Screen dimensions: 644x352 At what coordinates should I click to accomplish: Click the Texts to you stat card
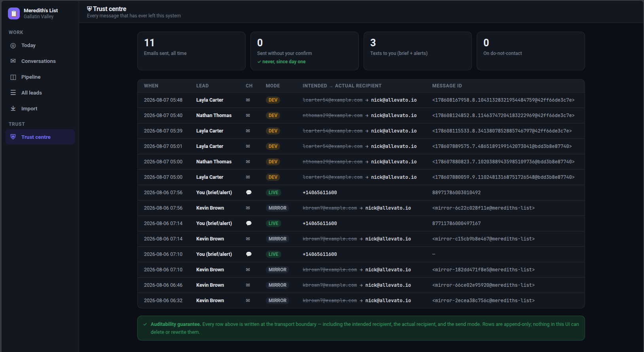[418, 51]
